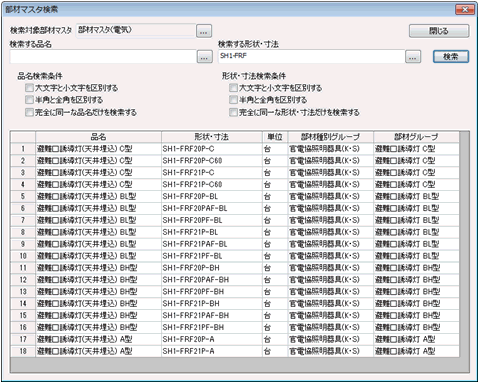The image size is (479, 383).
Task: Open browse button for 検索する品名 field
Action: 204,57
